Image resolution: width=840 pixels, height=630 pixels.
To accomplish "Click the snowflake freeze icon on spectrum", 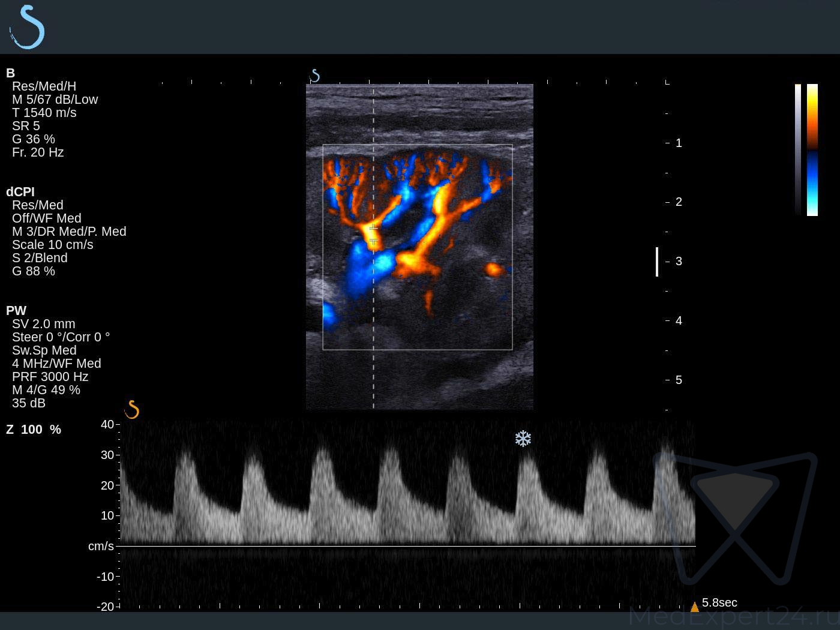I will 523,439.
